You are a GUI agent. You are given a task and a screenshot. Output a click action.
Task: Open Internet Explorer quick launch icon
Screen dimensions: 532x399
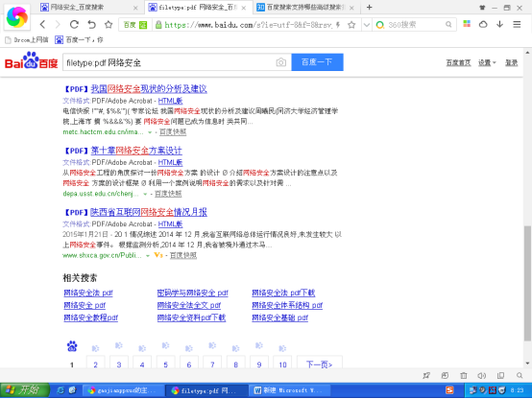60,390
